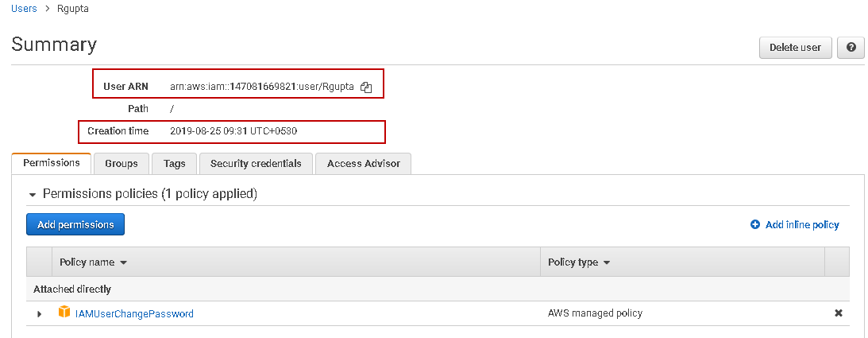
Task: Select the Permissions tab
Action: 52,163
